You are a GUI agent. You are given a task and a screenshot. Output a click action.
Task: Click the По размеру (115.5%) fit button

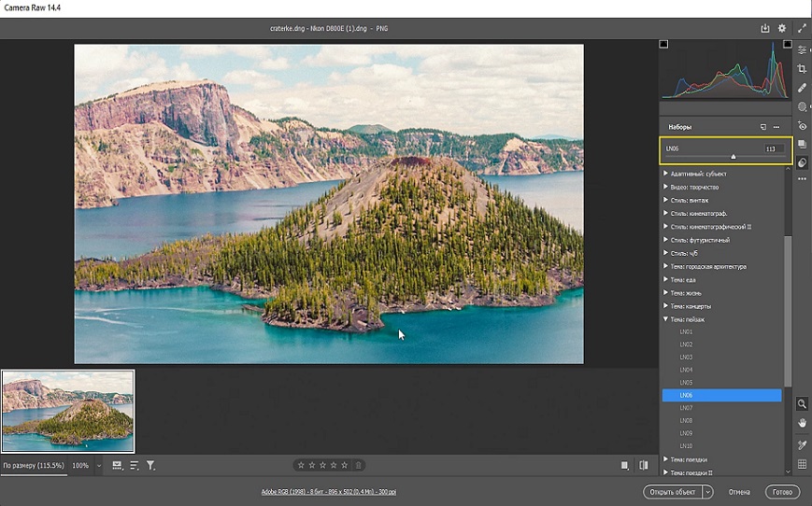pyautogui.click(x=34, y=466)
